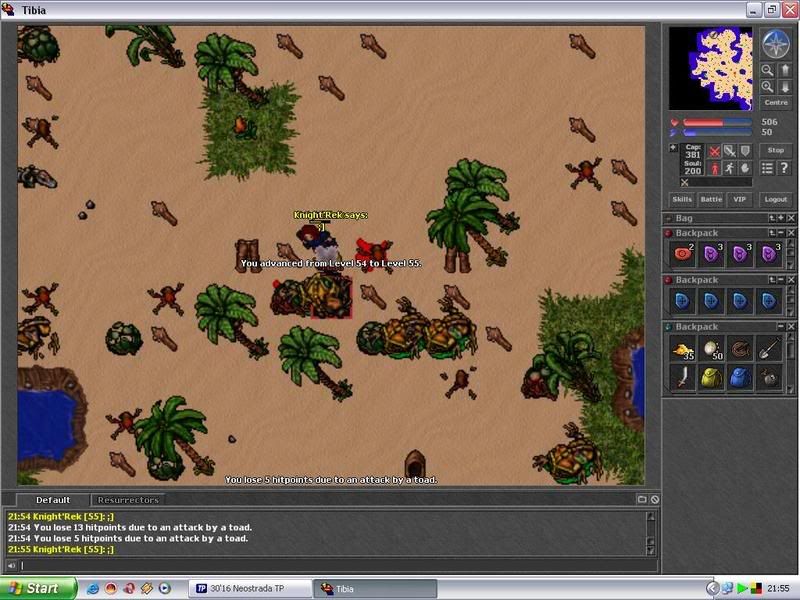Switch to the Default chat tab
The width and height of the screenshot is (800, 600).
53,500
